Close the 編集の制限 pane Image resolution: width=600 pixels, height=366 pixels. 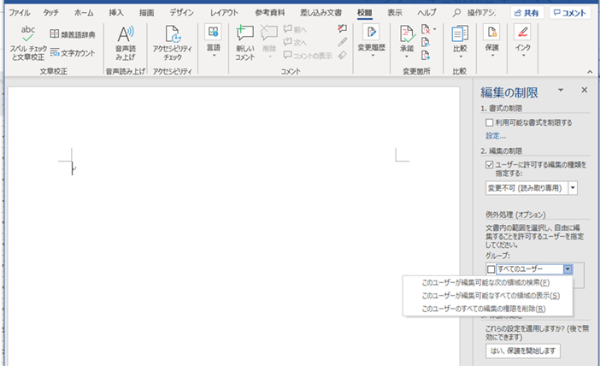(x=584, y=90)
